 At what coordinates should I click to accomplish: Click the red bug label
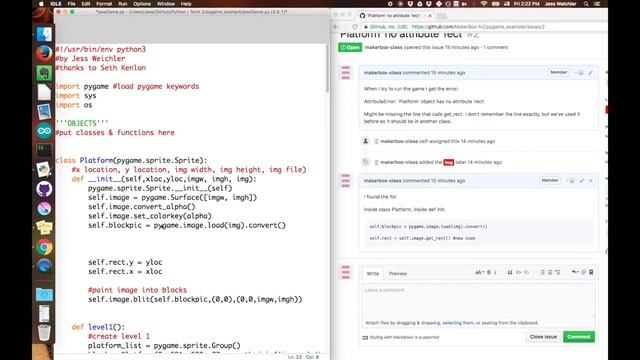(449, 162)
